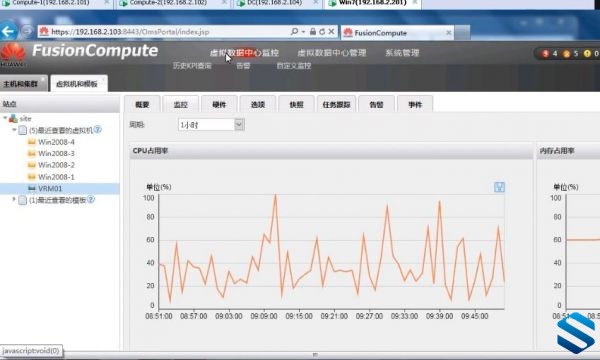Expand the recently viewed templates node
The height and width of the screenshot is (360, 600).
(14, 199)
